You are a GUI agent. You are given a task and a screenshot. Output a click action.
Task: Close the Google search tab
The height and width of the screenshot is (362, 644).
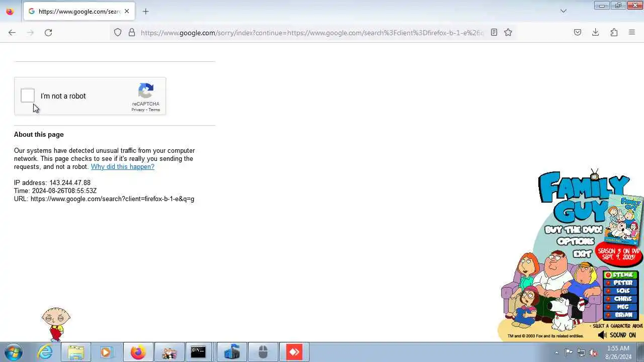127,11
